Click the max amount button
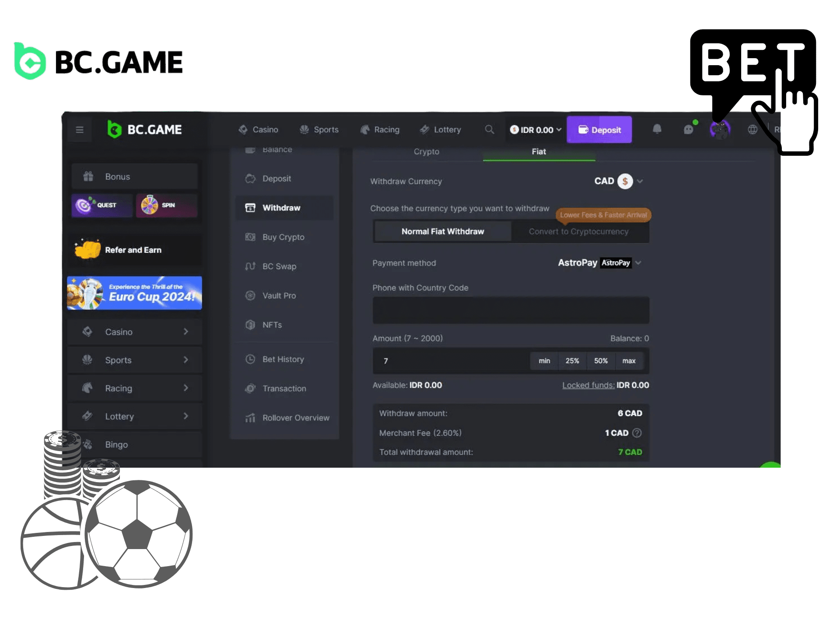Viewport: 840px width, 630px height. tap(629, 361)
